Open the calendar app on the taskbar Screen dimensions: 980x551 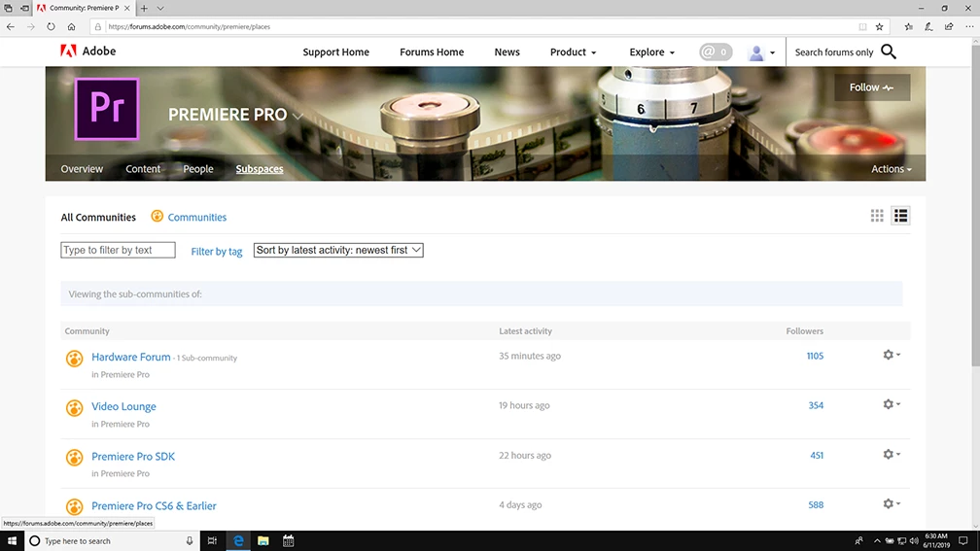pyautogui.click(x=288, y=541)
